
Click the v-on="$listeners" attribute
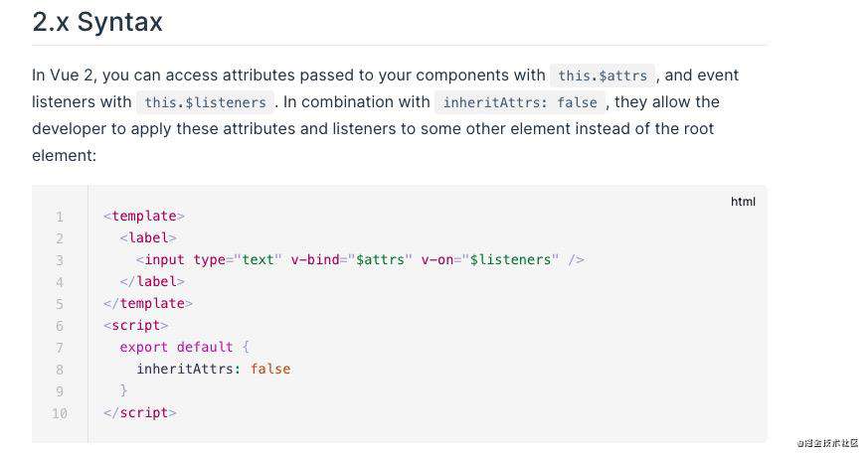(490, 259)
